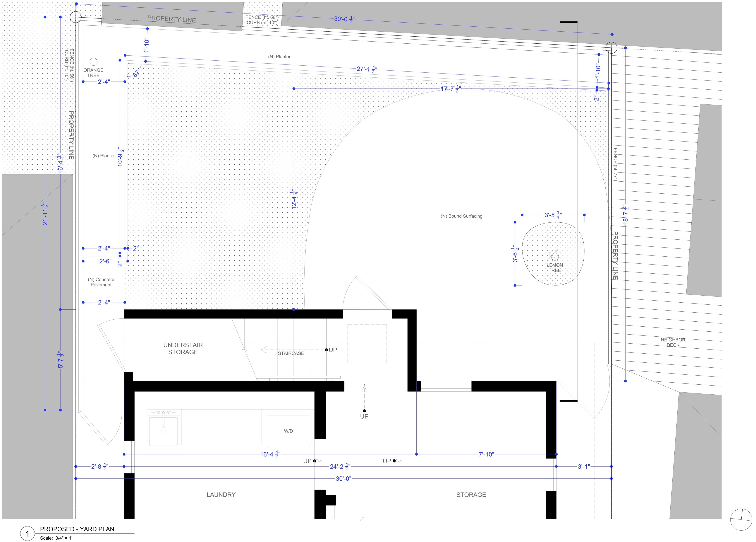This screenshot has width=756, height=542.
Task: Click the PROPOSED - YARD PLAN title
Action: point(77,529)
